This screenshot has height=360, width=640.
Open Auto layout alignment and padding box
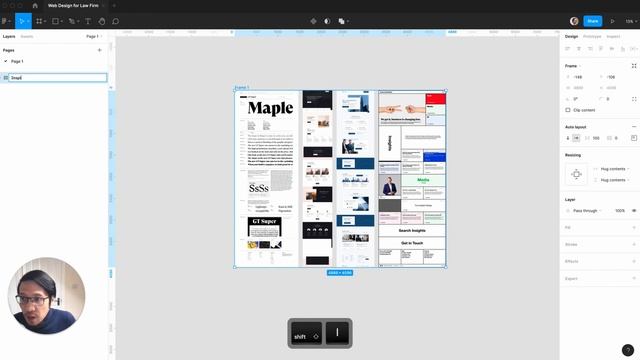tap(634, 138)
